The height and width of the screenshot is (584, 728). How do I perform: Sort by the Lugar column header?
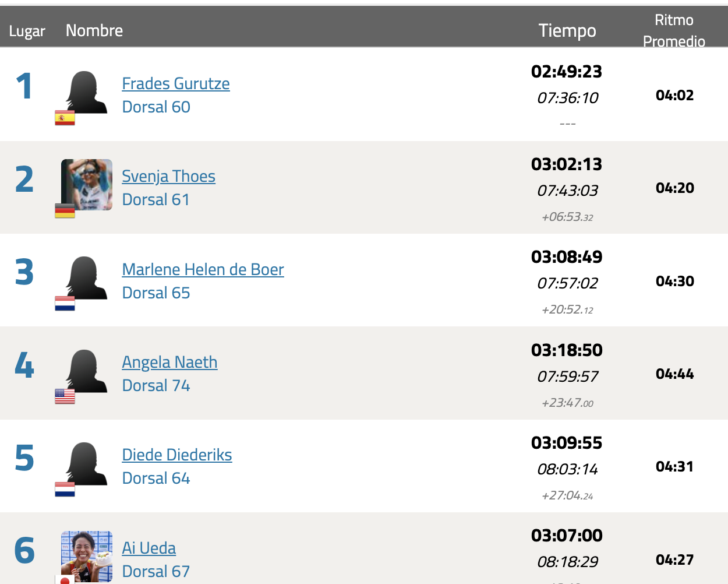click(27, 31)
